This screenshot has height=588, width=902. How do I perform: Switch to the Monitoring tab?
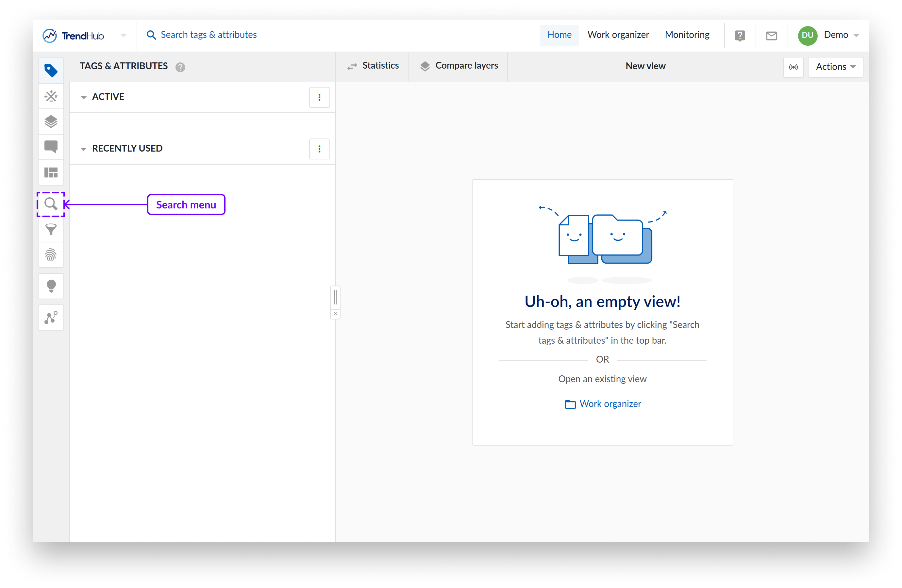pyautogui.click(x=687, y=35)
